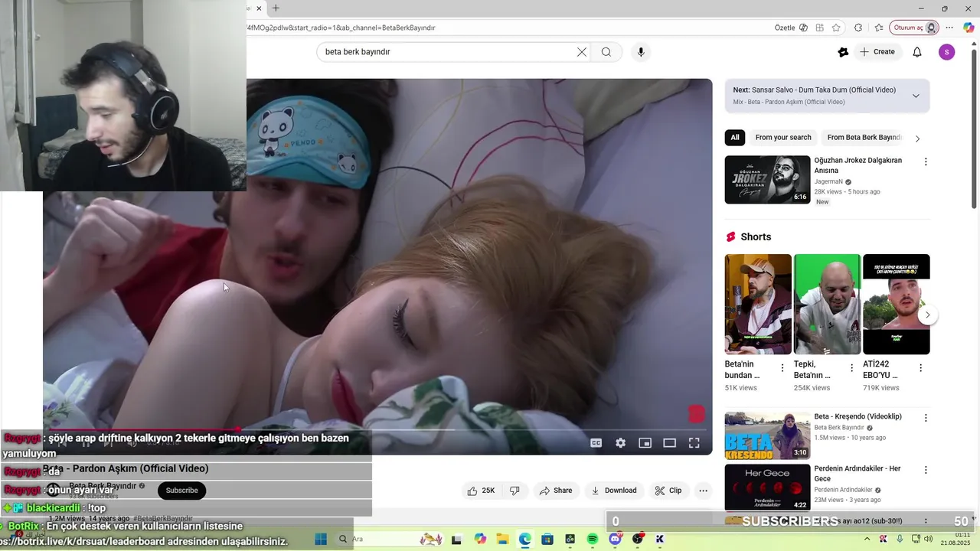Select From Beta Berk Bayındır chip
Viewport: 980px width, 551px height.
[864, 138]
